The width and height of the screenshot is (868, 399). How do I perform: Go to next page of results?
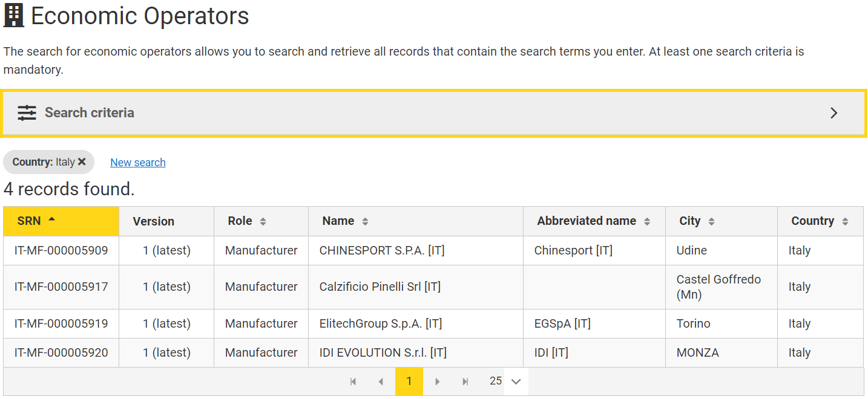437,381
